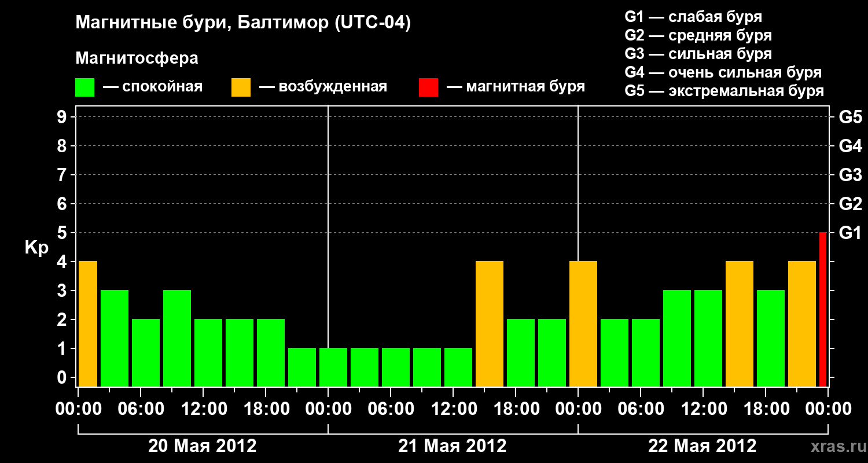
Task: Click the 'G2' tick label on right axis
Action: 851,204
